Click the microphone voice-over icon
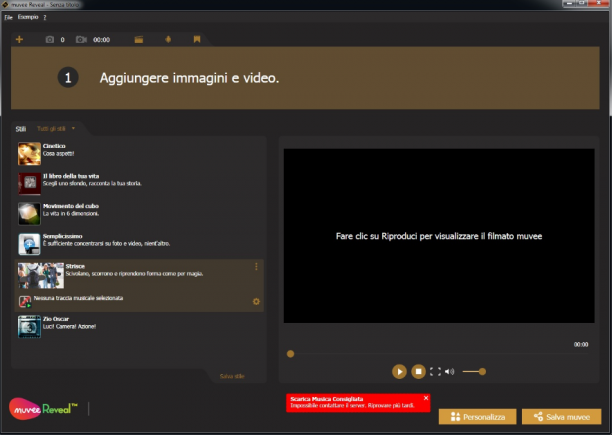 coord(168,39)
